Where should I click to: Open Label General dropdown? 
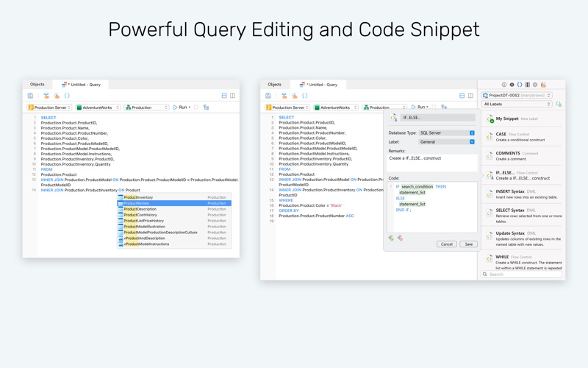pyautogui.click(x=447, y=142)
